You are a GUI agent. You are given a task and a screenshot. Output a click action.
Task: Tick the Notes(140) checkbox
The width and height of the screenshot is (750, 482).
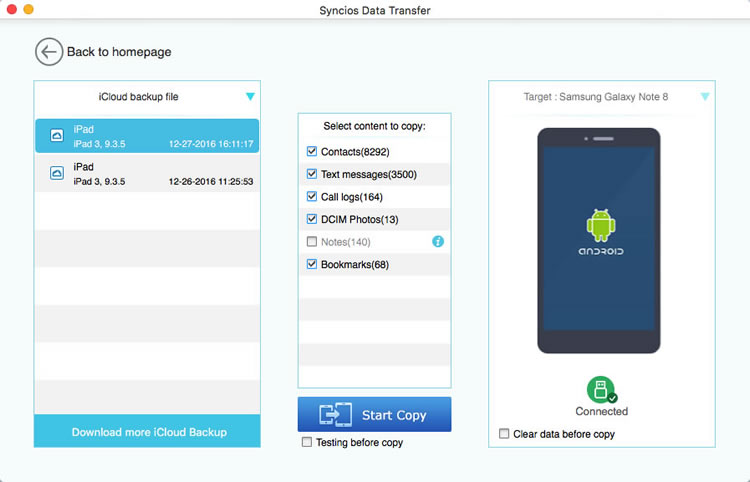312,241
